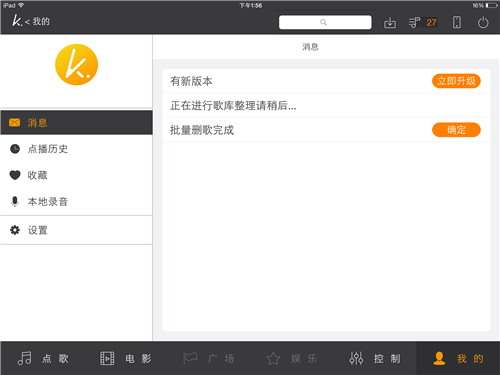Click the mixer sliders icon for 控制

point(356,358)
